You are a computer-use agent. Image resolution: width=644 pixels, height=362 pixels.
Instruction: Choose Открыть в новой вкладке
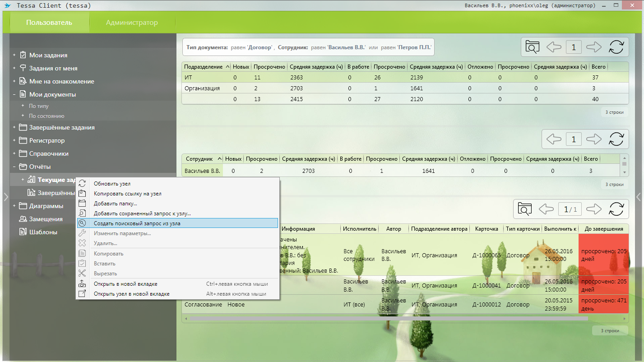(177, 284)
